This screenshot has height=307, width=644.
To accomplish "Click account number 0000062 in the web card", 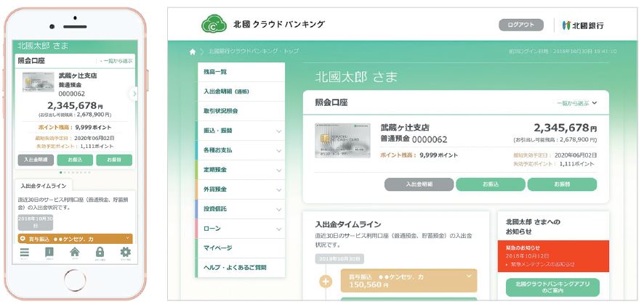I will coord(430,139).
